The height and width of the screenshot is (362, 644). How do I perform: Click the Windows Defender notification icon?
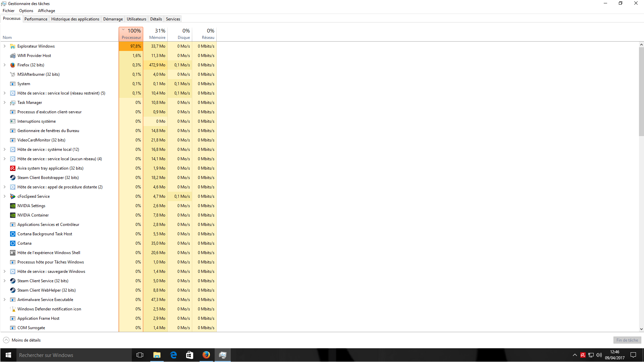[13, 309]
